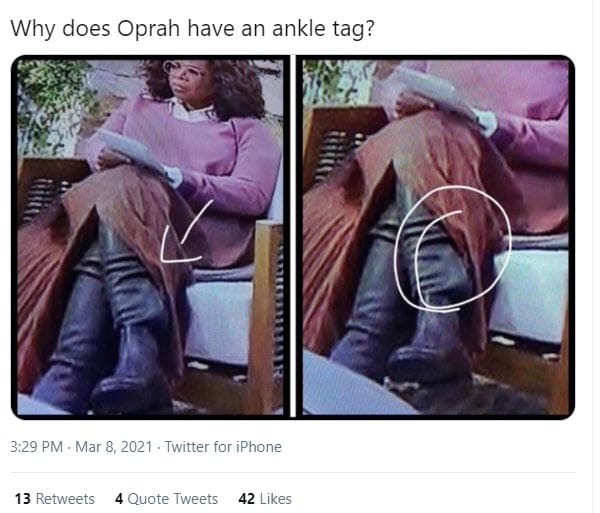The image size is (600, 513).
Task: Click the hand-drawn white arrow in left photo
Action: (x=186, y=232)
